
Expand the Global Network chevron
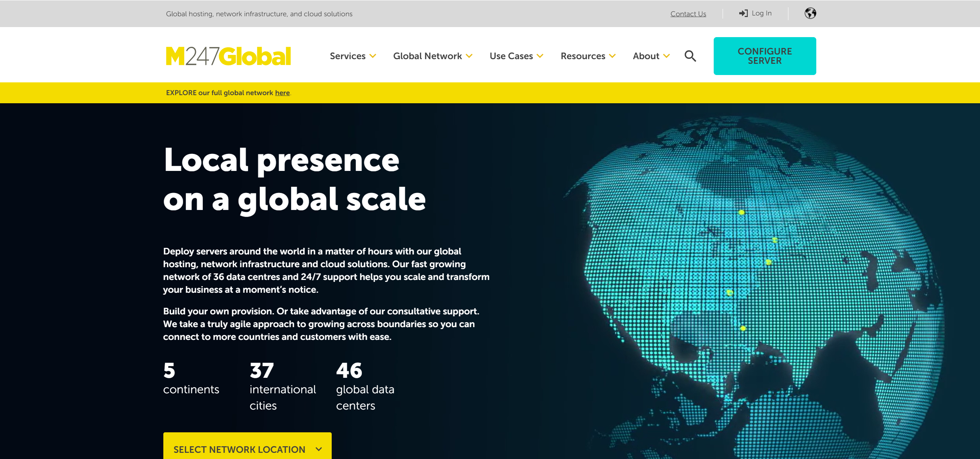click(x=469, y=56)
